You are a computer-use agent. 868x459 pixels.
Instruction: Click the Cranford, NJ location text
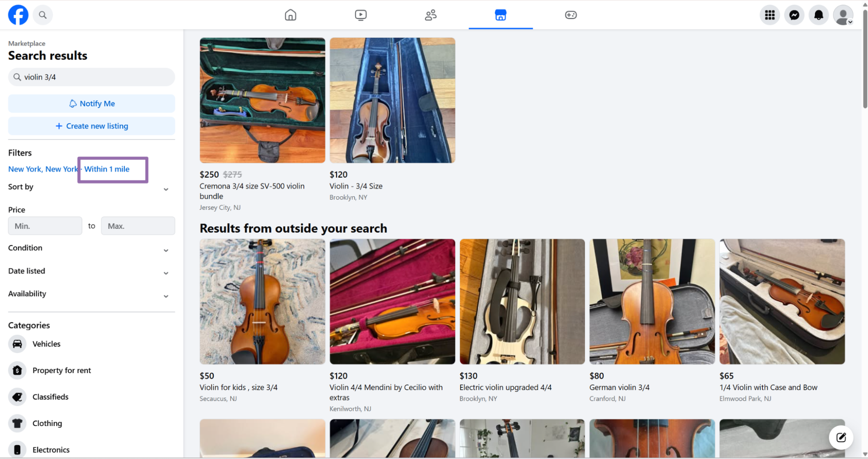pyautogui.click(x=607, y=399)
